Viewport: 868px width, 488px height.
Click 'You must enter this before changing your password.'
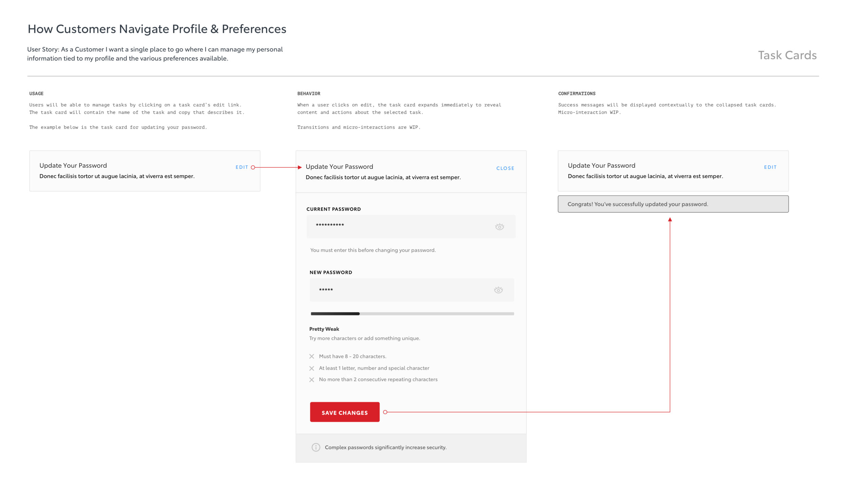click(x=373, y=250)
